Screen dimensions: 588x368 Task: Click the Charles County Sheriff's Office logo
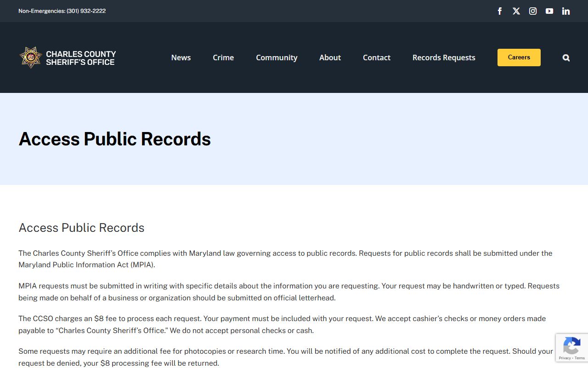click(68, 57)
